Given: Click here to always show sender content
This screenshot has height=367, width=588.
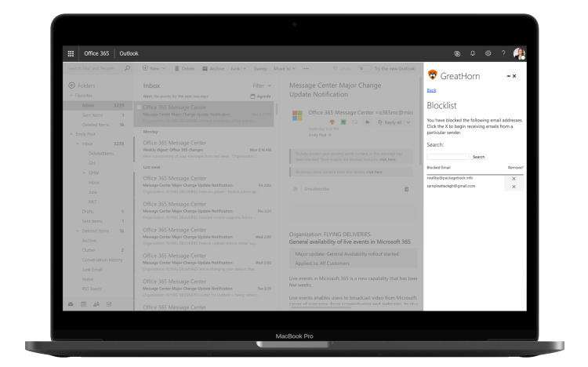Looking at the screenshot, I should (x=374, y=173).
